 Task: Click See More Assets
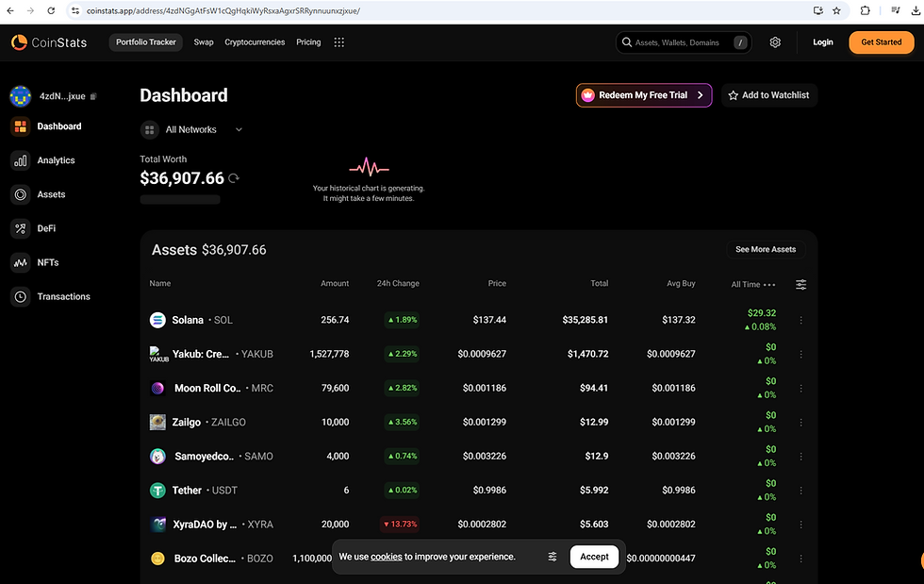coord(766,249)
